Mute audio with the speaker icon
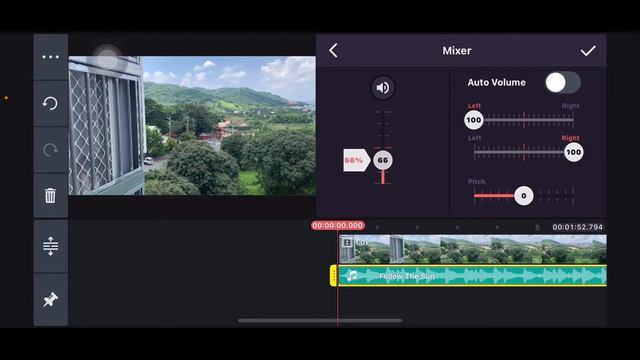 382,87
